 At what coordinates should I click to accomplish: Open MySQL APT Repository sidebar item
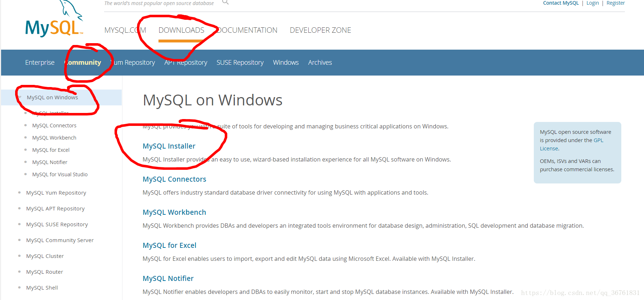coord(55,209)
